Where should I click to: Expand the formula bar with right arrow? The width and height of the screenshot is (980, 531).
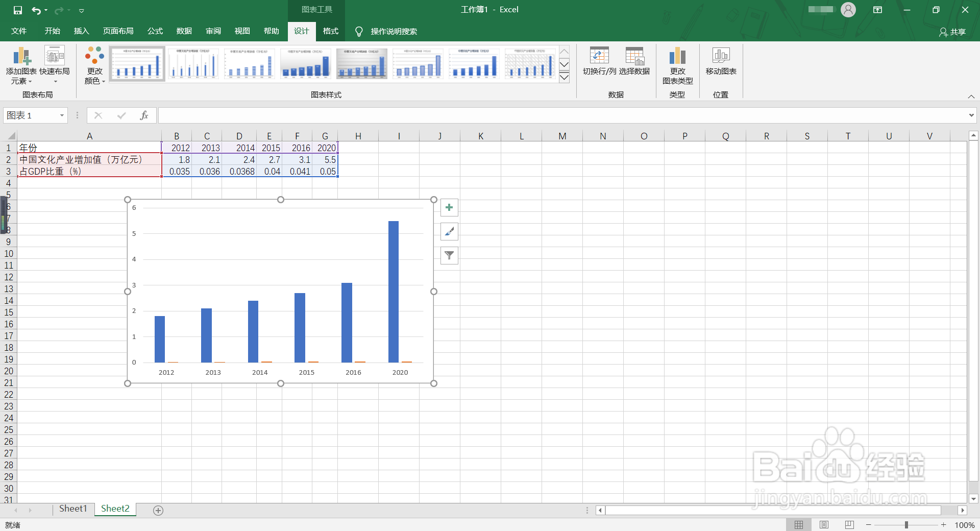[971, 115]
